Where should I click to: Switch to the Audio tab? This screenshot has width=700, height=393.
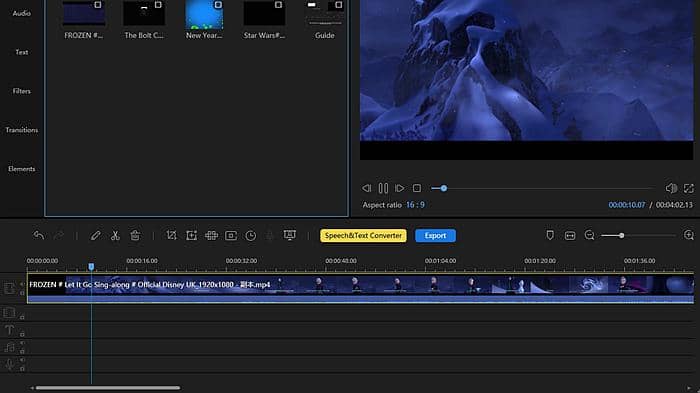(21, 13)
